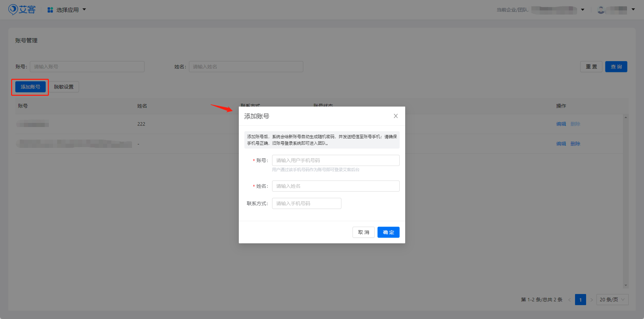Close the 添加账号 dialog with X
Image resolution: width=644 pixels, height=319 pixels.
395,116
